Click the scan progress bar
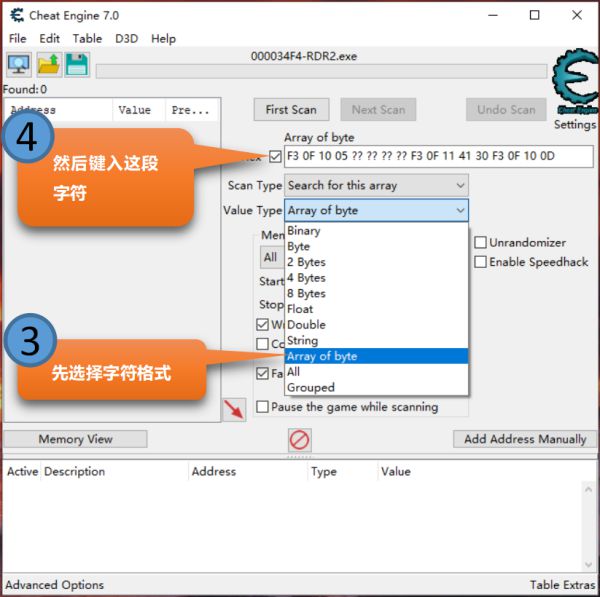Screen dimensions: 600x597 tap(320, 71)
